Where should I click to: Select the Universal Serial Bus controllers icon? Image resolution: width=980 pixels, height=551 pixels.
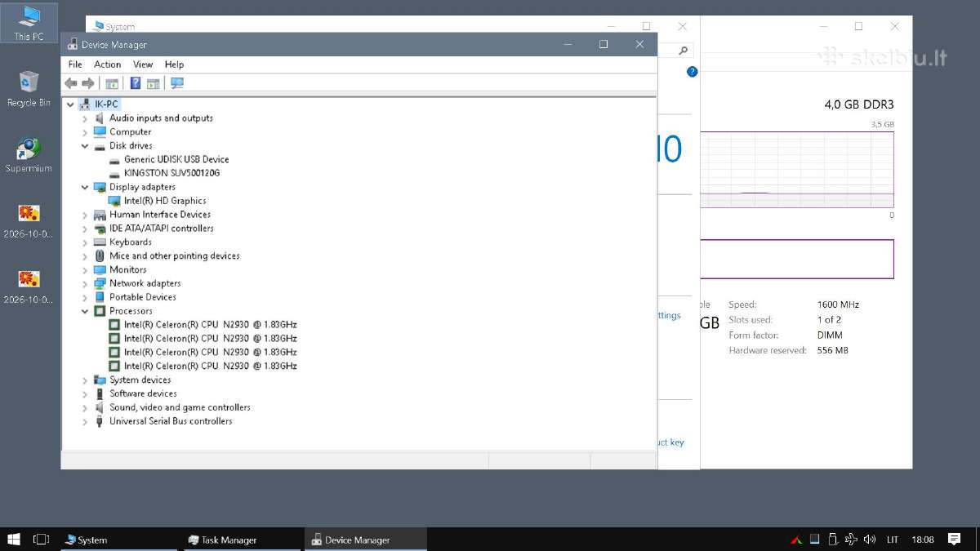pos(100,421)
